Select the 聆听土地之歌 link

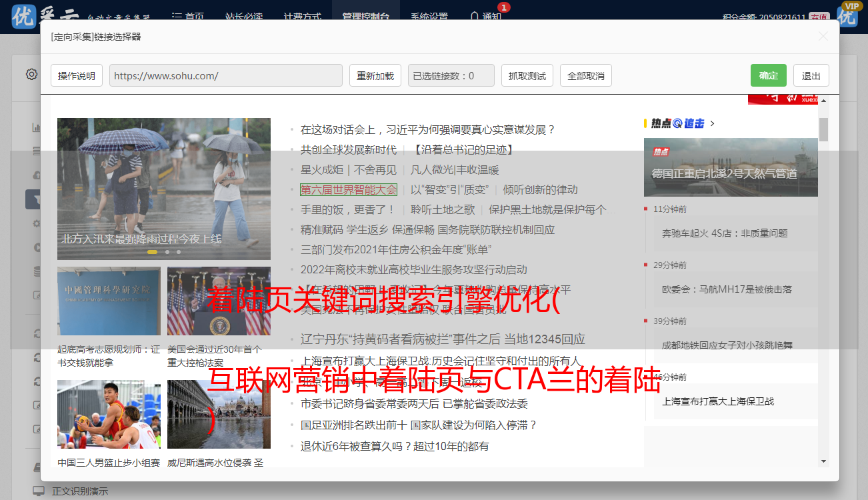(x=443, y=209)
